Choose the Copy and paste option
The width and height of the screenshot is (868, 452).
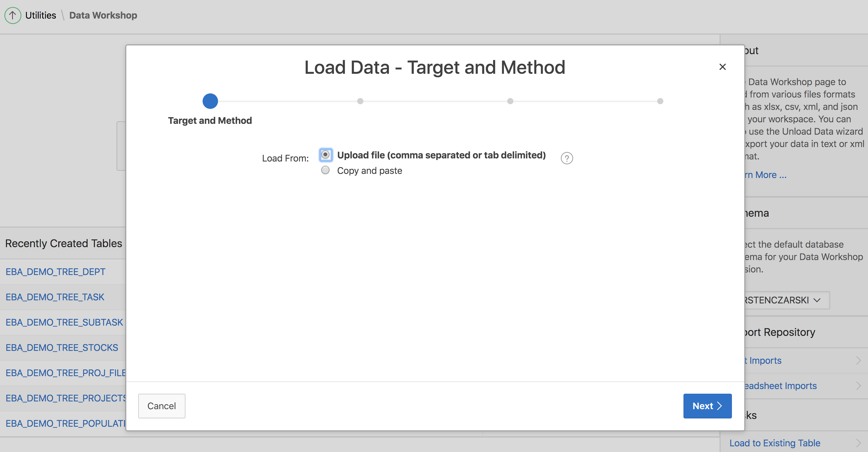point(326,170)
